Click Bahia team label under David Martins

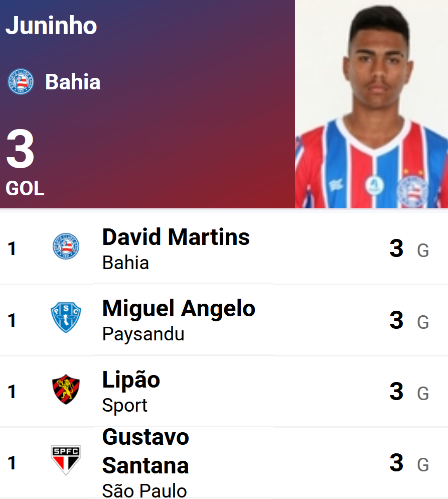[x=125, y=263]
